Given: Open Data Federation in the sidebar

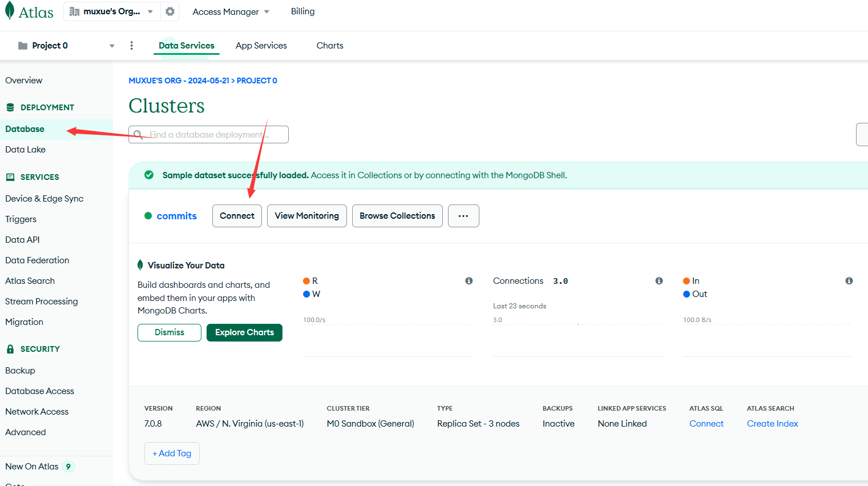Looking at the screenshot, I should tap(37, 260).
